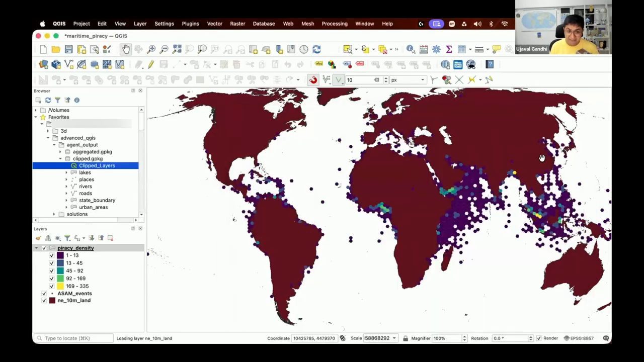Image resolution: width=644 pixels, height=362 pixels.
Task: Save the project with the floppy icon
Action: [68, 49]
